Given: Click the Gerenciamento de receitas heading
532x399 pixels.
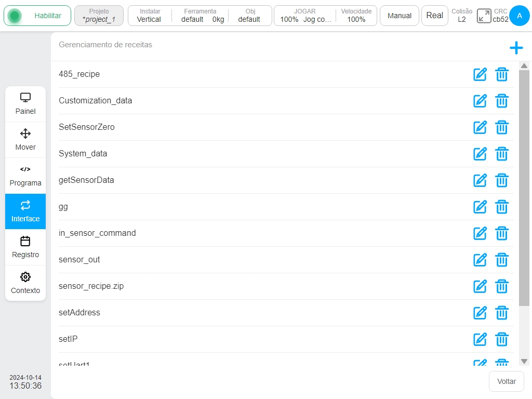Looking at the screenshot, I should pyautogui.click(x=105, y=45).
